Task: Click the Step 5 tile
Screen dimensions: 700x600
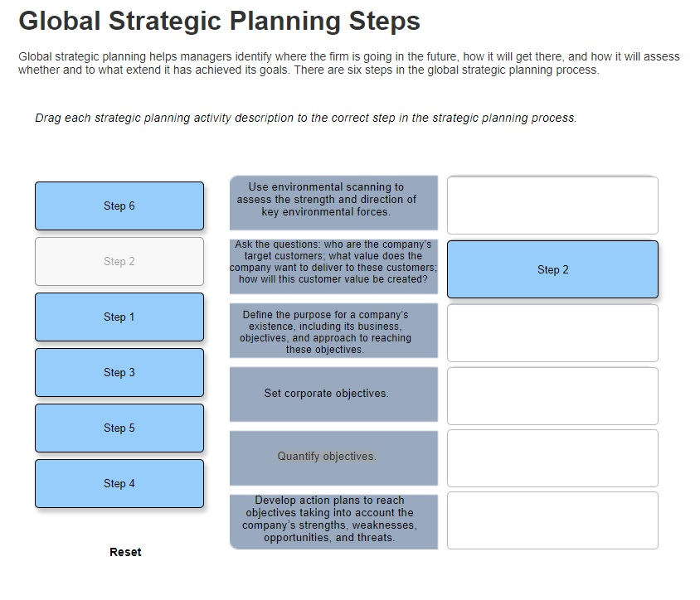Action: 119,428
